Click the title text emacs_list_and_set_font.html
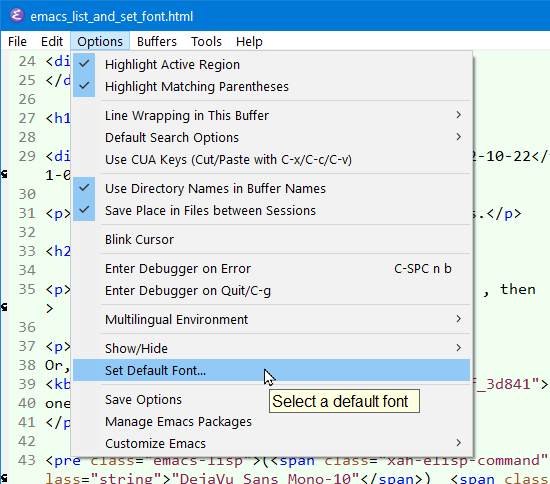Image resolution: width=550 pixels, height=484 pixels. [112, 16]
